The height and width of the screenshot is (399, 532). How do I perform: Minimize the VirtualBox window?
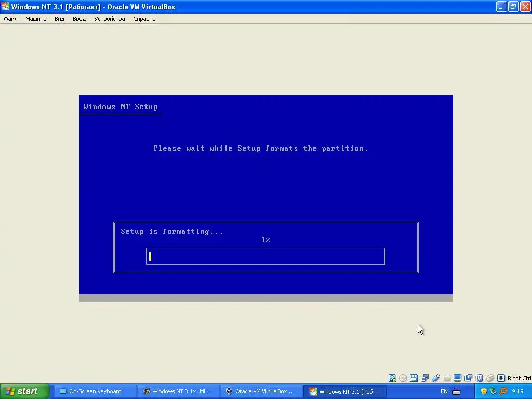[501, 6]
